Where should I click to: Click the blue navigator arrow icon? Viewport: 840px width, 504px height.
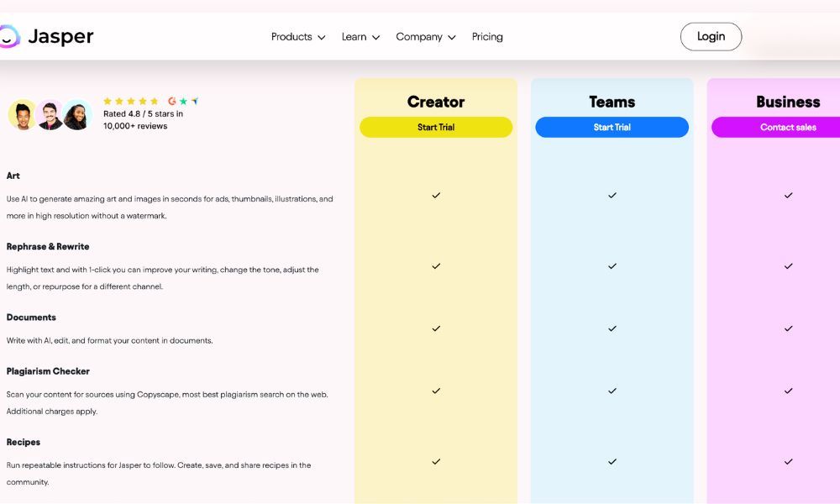pyautogui.click(x=194, y=101)
